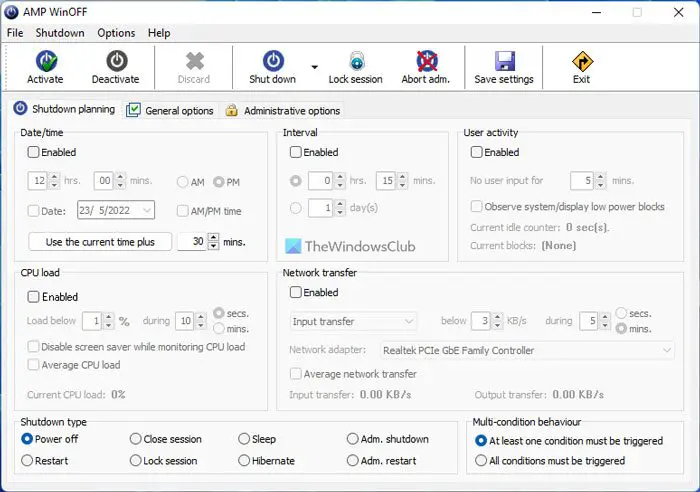Click the Exit arrow sign icon

coord(582,61)
